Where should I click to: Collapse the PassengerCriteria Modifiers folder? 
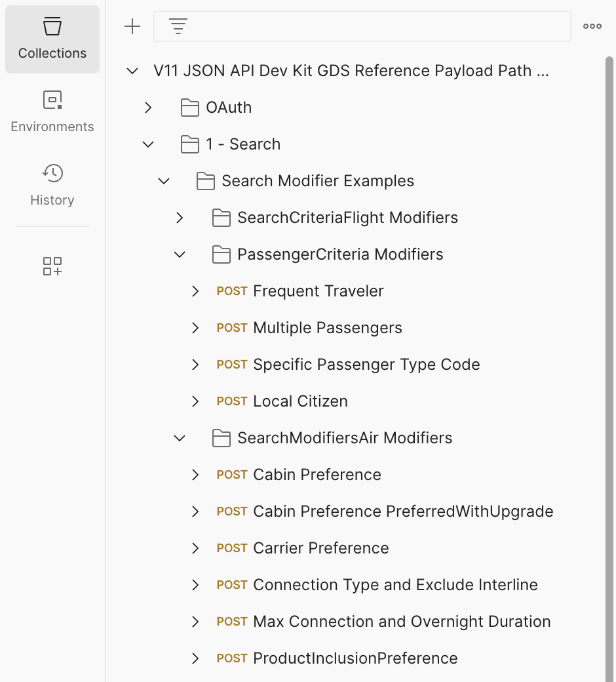tap(180, 254)
